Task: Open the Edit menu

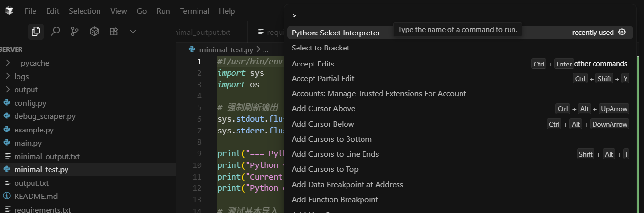Action: [x=53, y=11]
